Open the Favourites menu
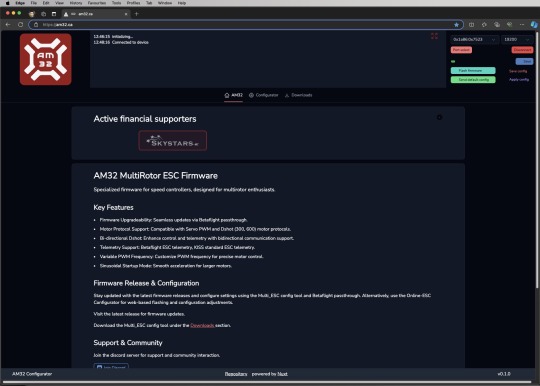This screenshot has height=386, width=540. (x=97, y=3)
